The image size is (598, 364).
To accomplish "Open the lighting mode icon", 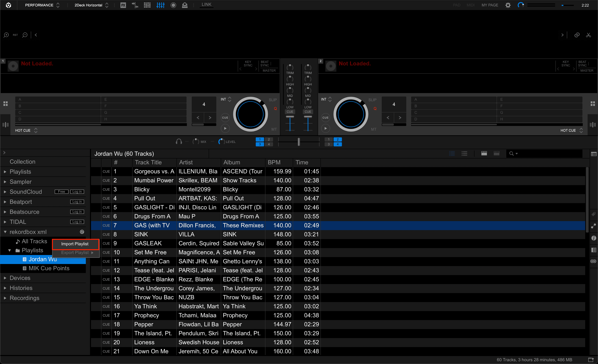I will coord(185,5).
